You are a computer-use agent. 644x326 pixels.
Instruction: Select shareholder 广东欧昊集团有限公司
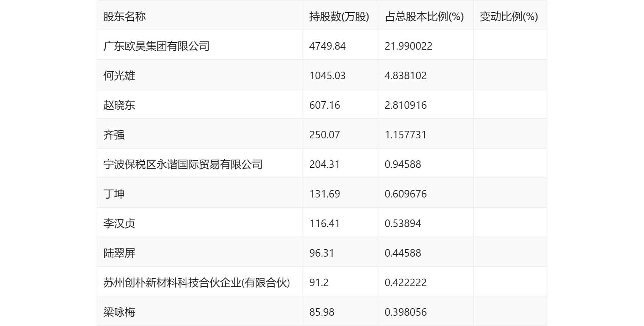click(x=156, y=46)
